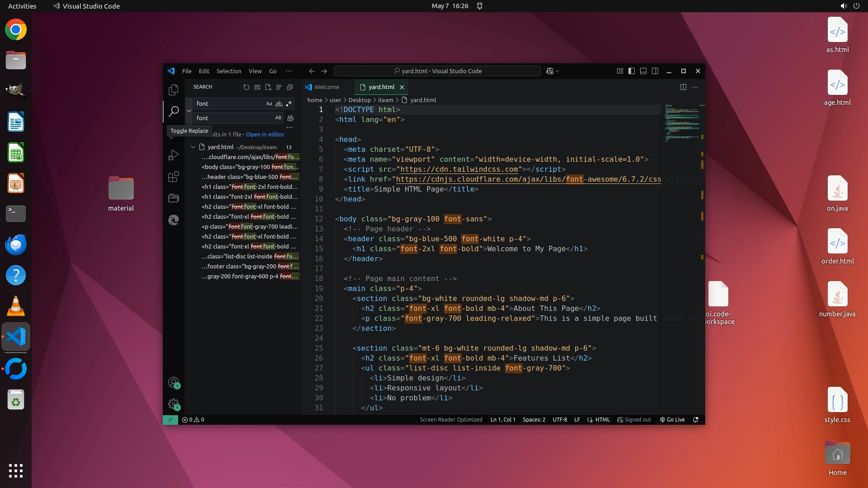This screenshot has width=868, height=488.
Task: Click Go Live in status bar
Action: (x=672, y=419)
